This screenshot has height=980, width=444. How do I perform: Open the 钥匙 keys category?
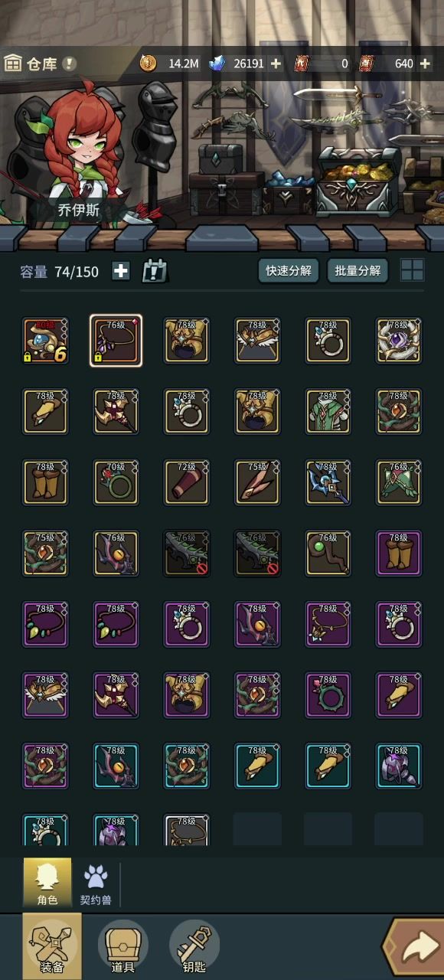(x=194, y=947)
